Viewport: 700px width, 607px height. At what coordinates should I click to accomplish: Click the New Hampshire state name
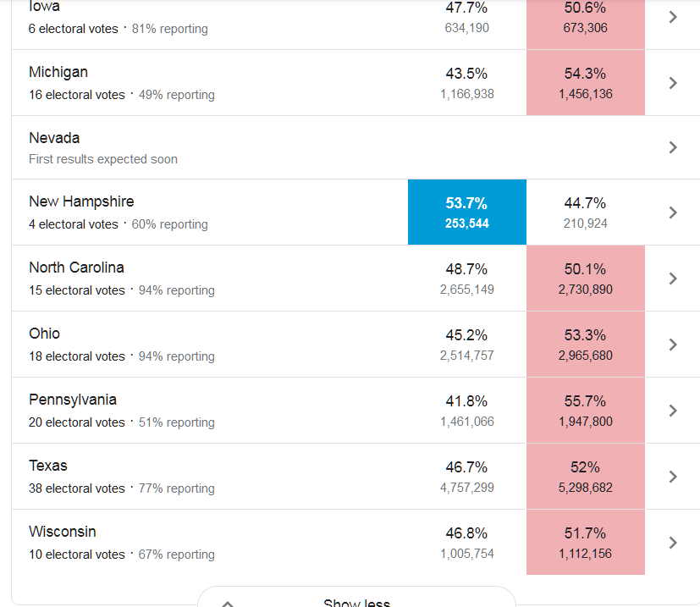click(x=81, y=201)
